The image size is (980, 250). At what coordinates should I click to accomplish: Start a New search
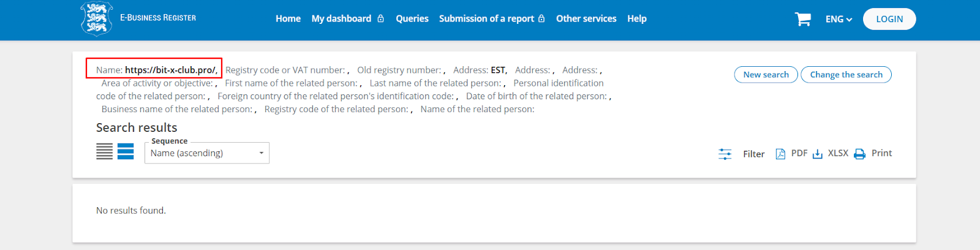(x=766, y=75)
